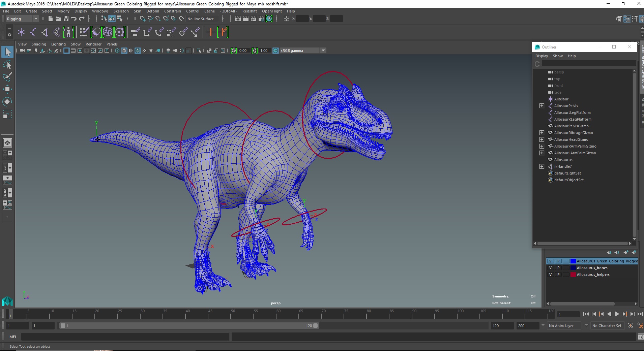
Task: Click the Undo arrow icon
Action: point(74,19)
